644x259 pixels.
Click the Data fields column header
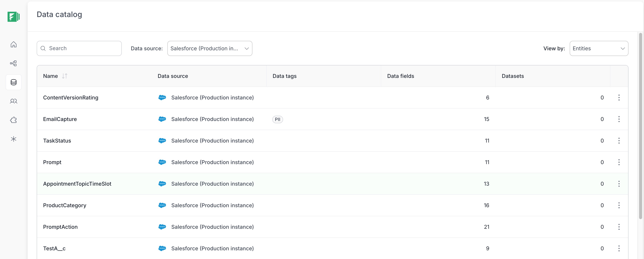(400, 76)
